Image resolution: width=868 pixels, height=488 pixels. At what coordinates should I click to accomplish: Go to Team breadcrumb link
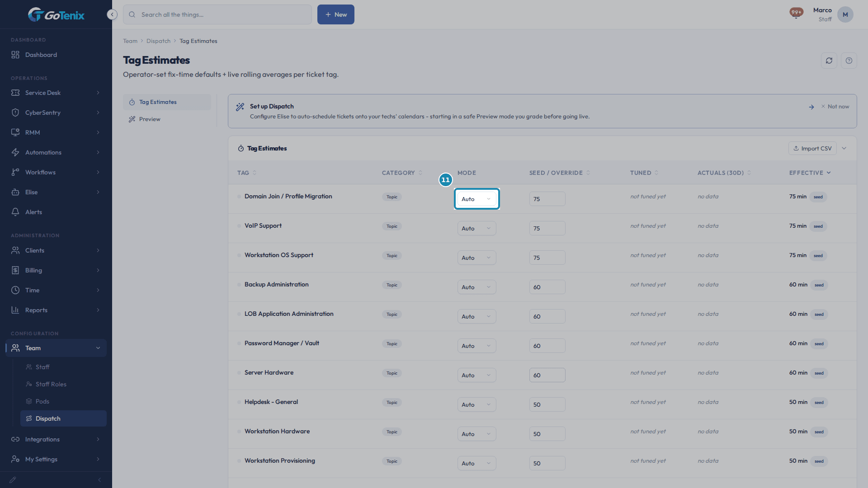pyautogui.click(x=130, y=41)
